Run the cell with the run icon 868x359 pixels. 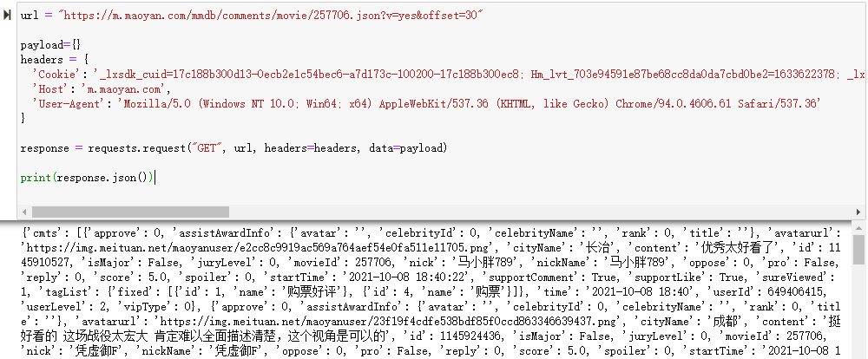coord(7,15)
